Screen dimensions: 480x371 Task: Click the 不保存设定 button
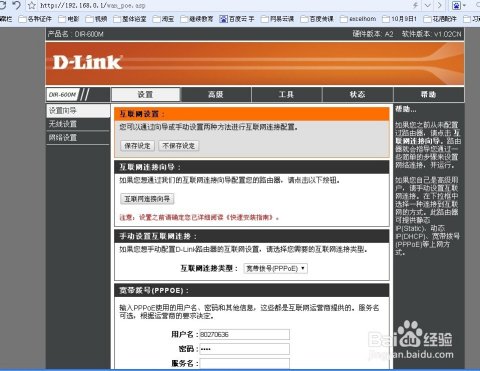179,146
